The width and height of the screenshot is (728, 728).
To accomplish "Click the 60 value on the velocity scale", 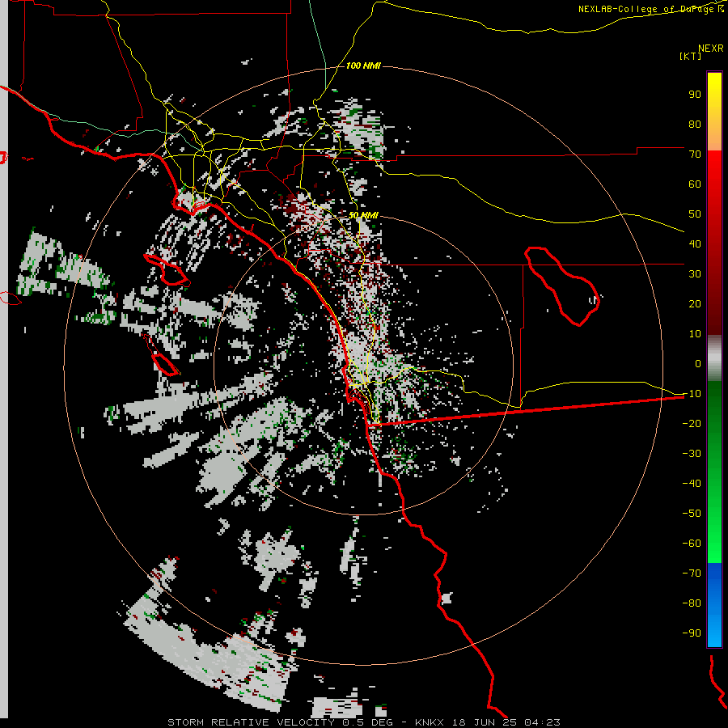I will pyautogui.click(x=695, y=184).
